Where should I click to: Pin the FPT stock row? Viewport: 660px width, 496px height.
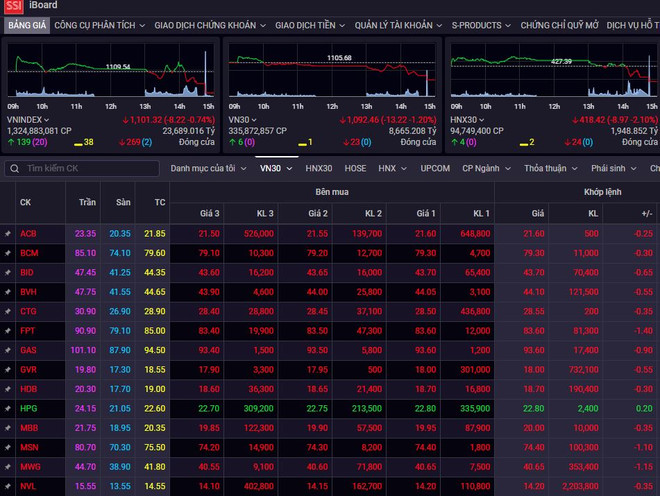point(8,330)
